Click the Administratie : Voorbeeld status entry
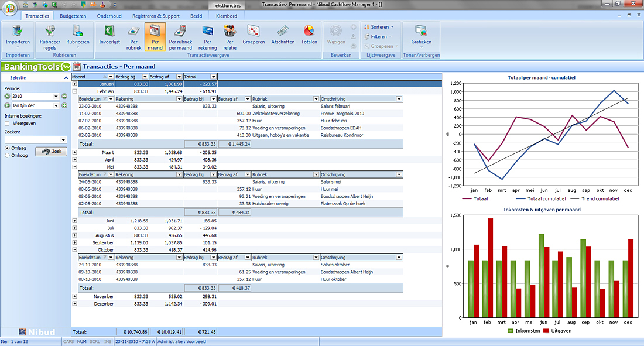 click(181, 341)
